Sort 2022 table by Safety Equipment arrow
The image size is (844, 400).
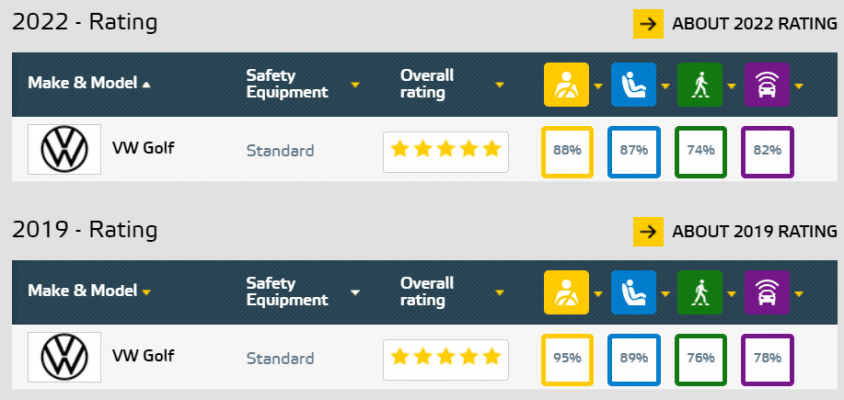point(355,85)
